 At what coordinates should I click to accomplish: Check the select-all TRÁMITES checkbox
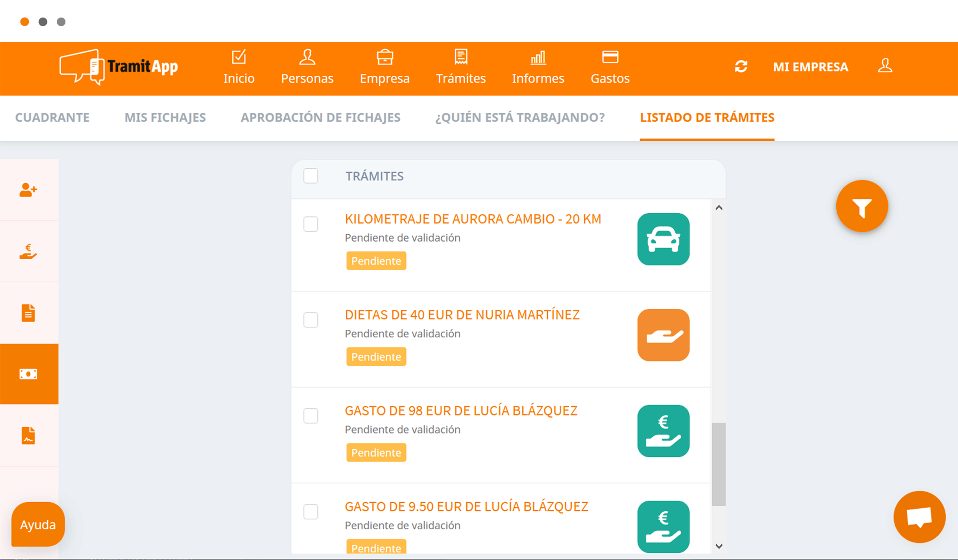click(x=311, y=176)
